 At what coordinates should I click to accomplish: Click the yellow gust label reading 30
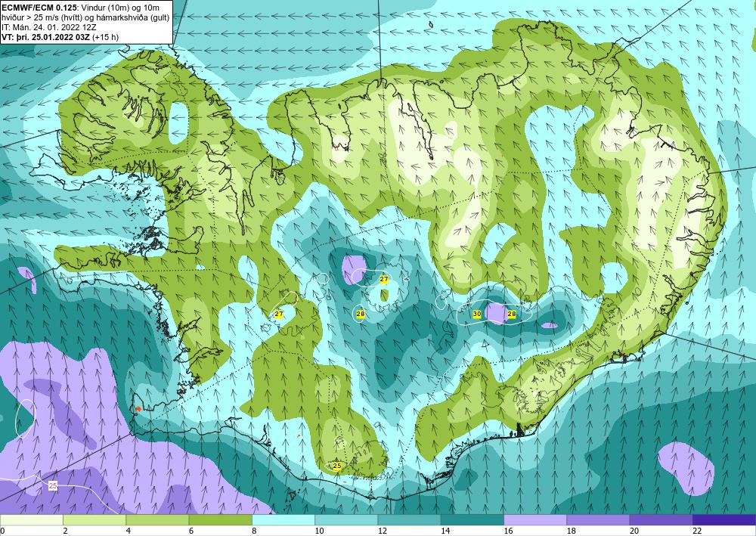[x=477, y=314]
